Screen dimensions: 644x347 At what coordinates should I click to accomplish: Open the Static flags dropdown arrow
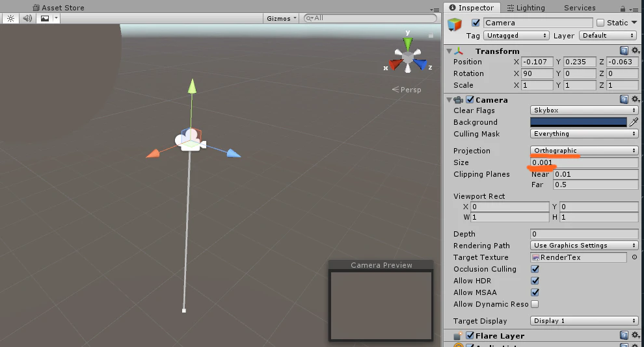tap(634, 23)
